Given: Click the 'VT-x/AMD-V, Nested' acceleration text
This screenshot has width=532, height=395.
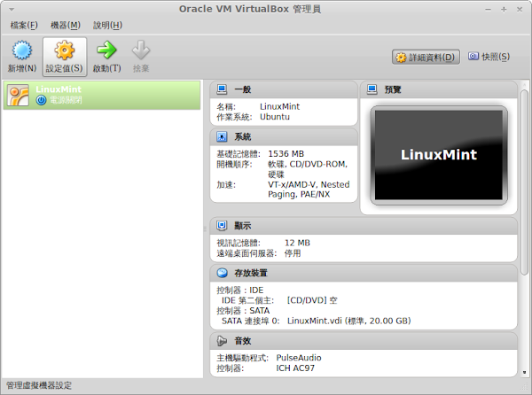Looking at the screenshot, I should (309, 184).
